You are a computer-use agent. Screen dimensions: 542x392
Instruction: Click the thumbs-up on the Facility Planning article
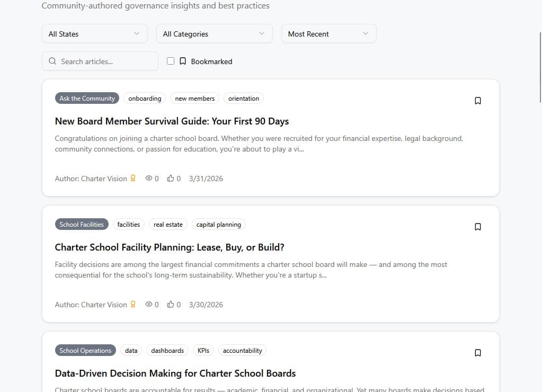171,305
